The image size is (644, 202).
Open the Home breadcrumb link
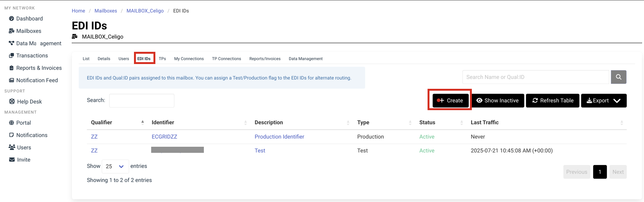(x=78, y=11)
